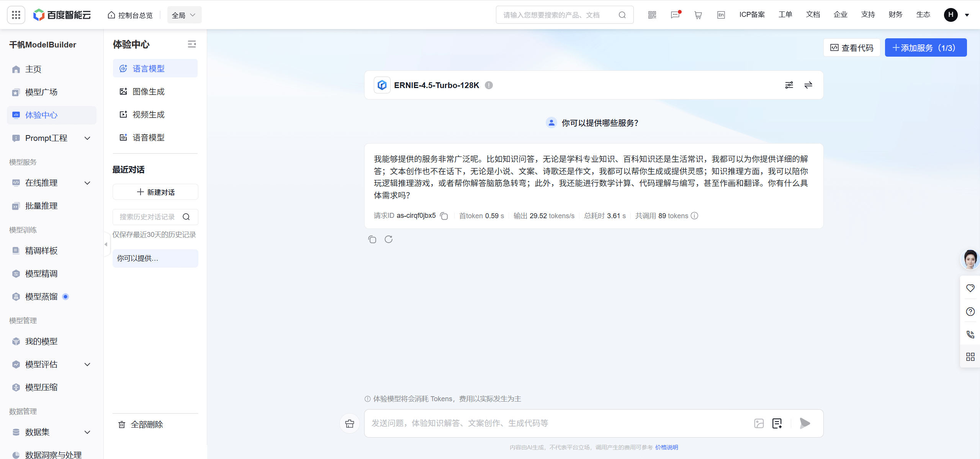
Task: Click the ERNIE-4.5-Turbo-128K info icon
Action: point(488,85)
